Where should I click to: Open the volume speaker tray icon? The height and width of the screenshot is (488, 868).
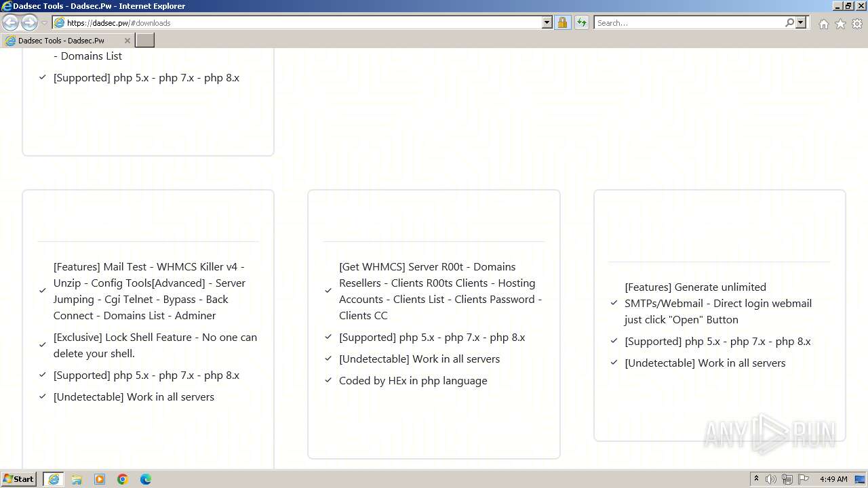click(x=771, y=479)
